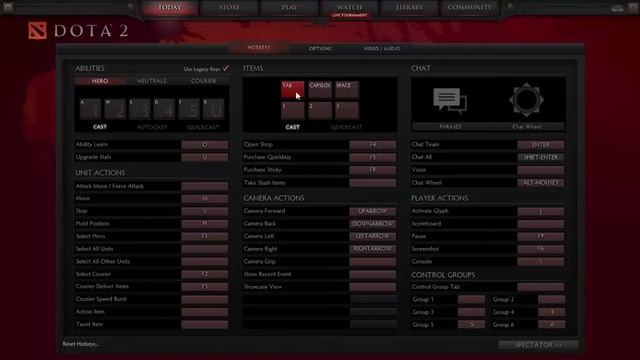
Task: Open the Community tab
Action: tap(469, 8)
